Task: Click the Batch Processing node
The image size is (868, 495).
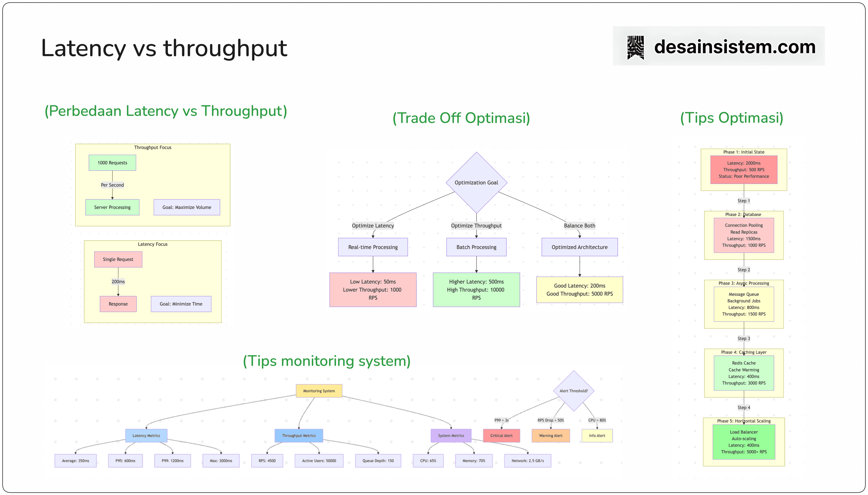Action: [476, 247]
